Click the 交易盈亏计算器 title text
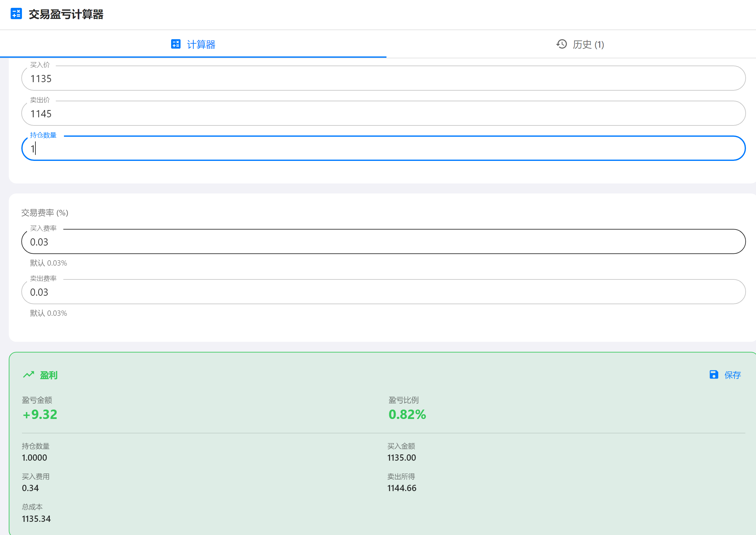 [66, 14]
